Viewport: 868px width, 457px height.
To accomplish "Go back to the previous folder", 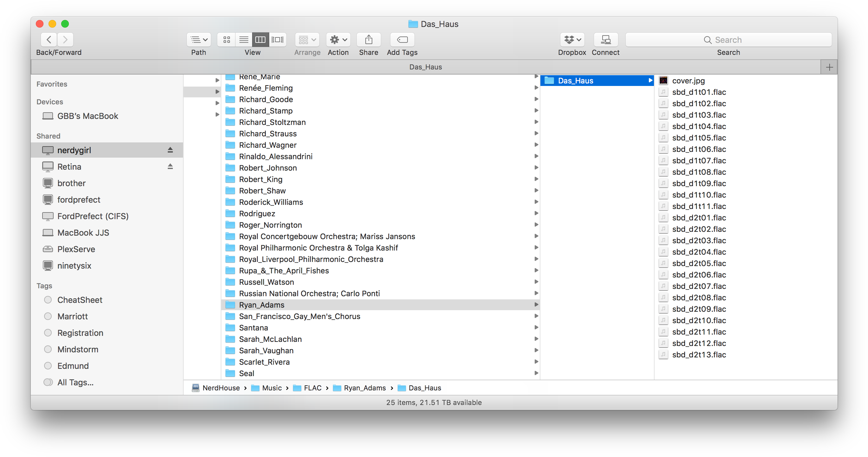I will click(x=49, y=40).
